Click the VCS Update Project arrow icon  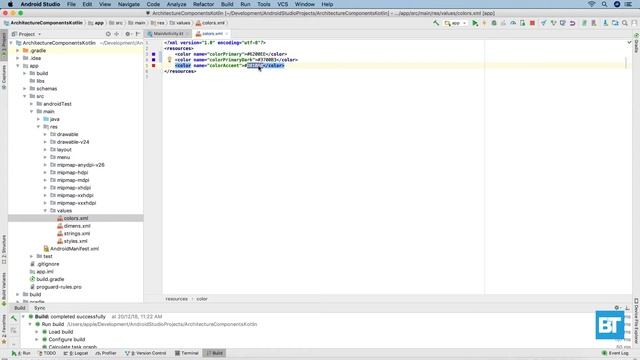pyautogui.click(x=544, y=23)
